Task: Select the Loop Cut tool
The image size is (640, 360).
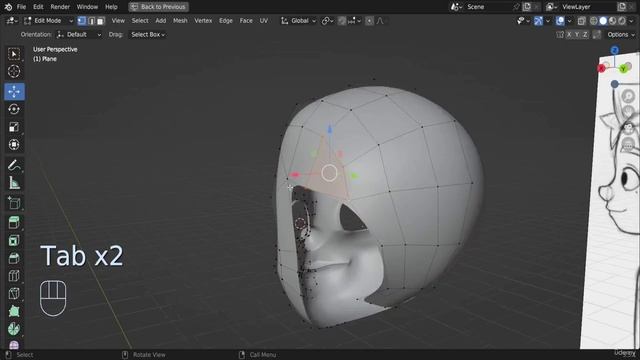Action: (x=14, y=276)
